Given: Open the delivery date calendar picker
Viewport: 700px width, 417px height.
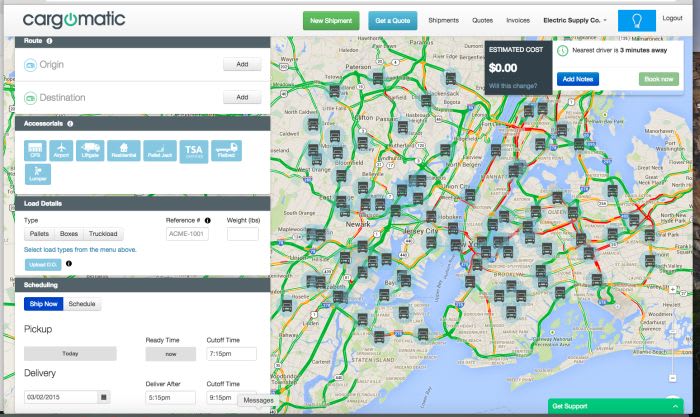Looking at the screenshot, I should point(103,397).
